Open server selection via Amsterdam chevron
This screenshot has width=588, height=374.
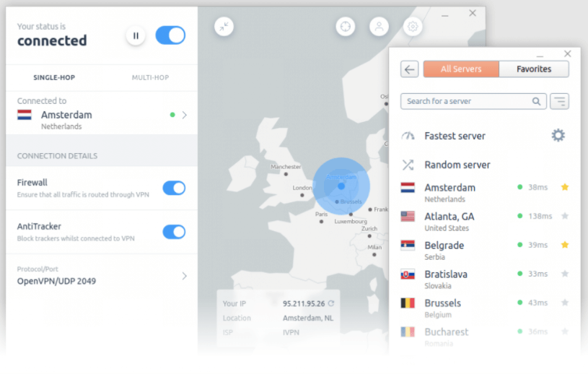[x=184, y=116]
